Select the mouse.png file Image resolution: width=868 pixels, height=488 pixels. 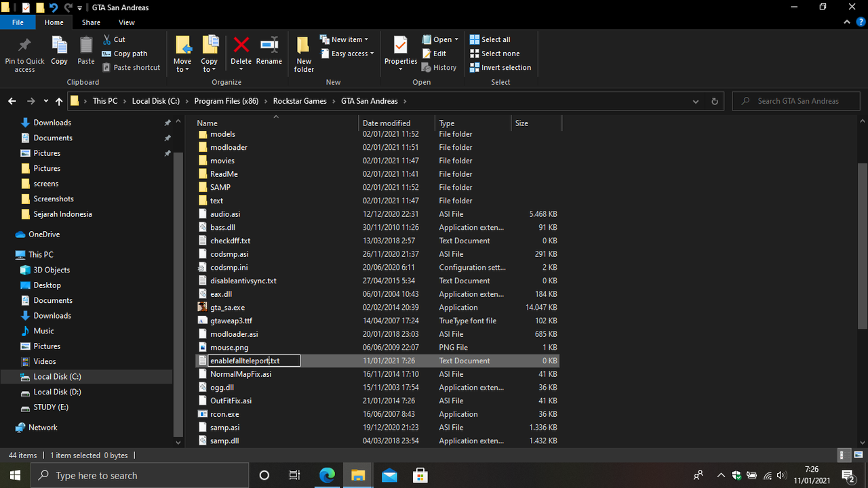pyautogui.click(x=229, y=347)
